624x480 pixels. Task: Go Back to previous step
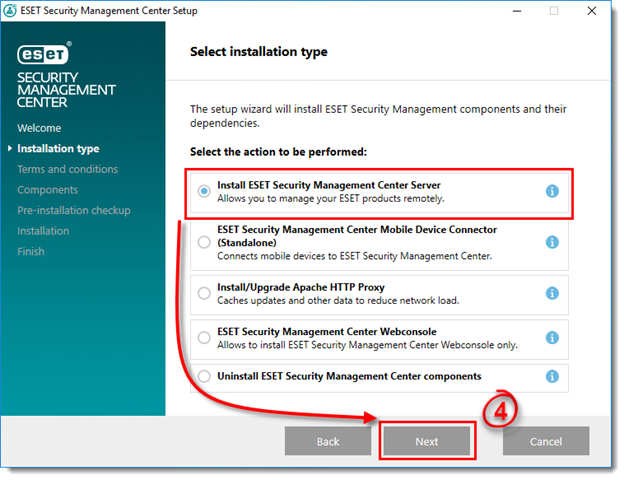pos(328,441)
